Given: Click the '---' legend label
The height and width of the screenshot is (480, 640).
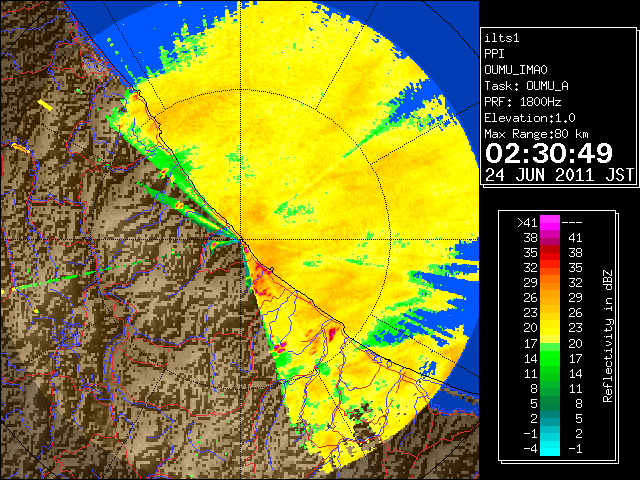Looking at the screenshot, I should point(572,223).
